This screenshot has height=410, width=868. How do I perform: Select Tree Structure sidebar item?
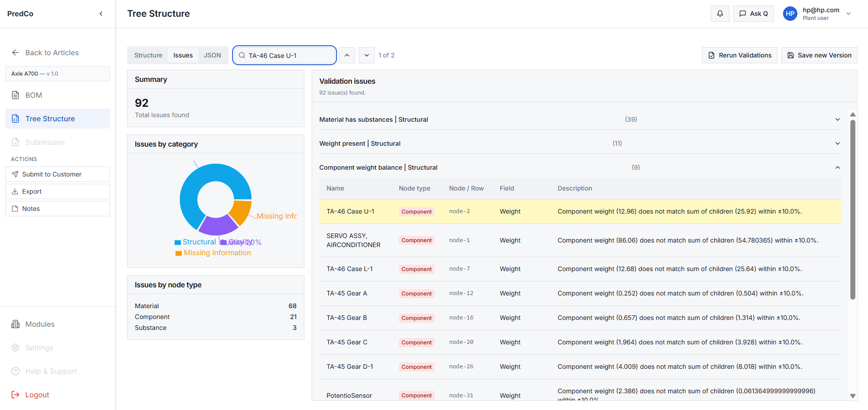point(57,119)
